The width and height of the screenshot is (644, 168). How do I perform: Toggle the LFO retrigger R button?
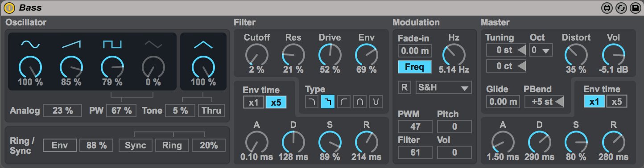(x=404, y=88)
